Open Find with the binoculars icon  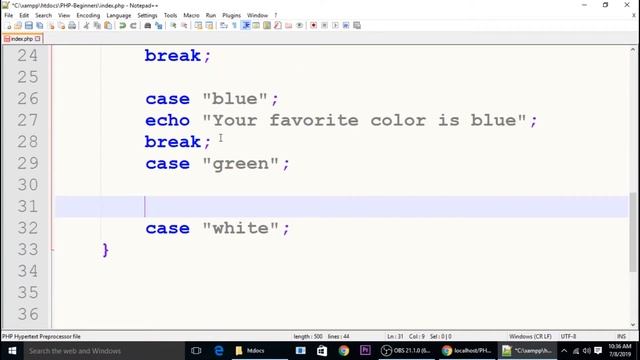(148, 26)
